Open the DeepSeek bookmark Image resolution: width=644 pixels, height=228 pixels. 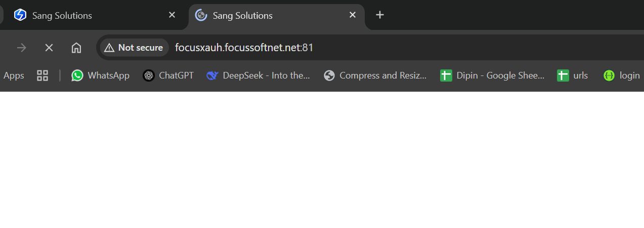coord(259,75)
